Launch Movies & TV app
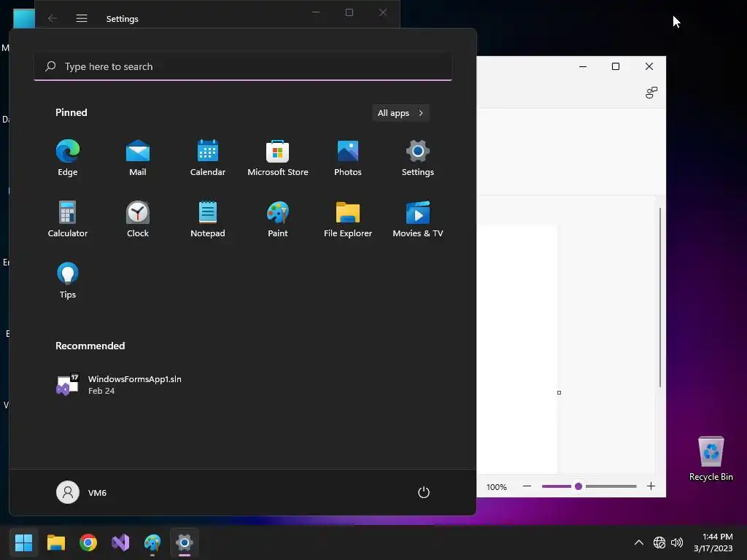The height and width of the screenshot is (560, 747). (x=418, y=219)
